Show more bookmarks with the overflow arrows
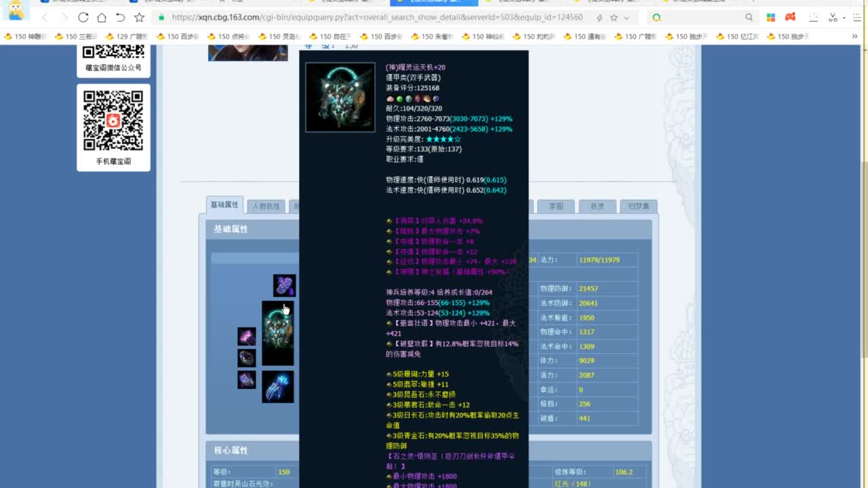868x488 pixels. click(854, 37)
